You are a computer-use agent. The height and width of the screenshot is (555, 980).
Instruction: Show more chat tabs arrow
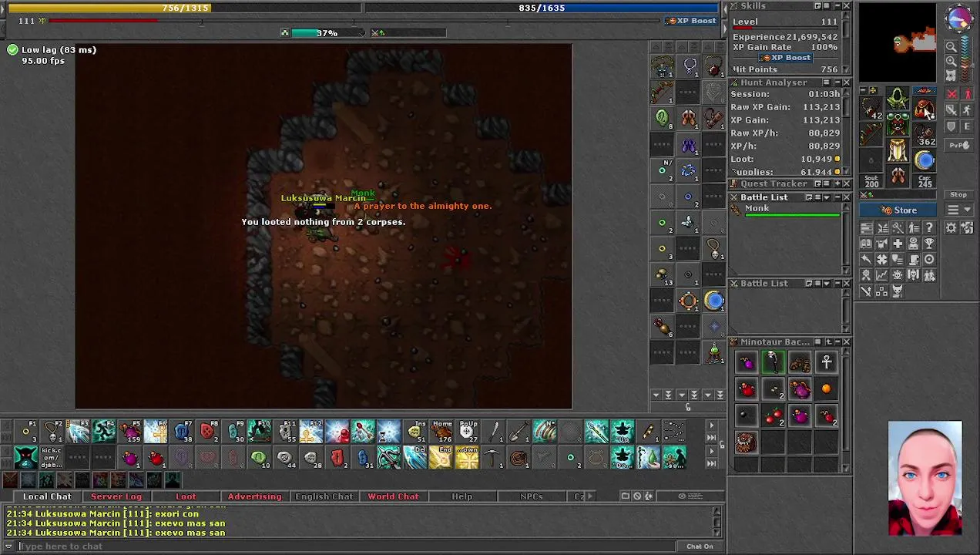pos(590,496)
